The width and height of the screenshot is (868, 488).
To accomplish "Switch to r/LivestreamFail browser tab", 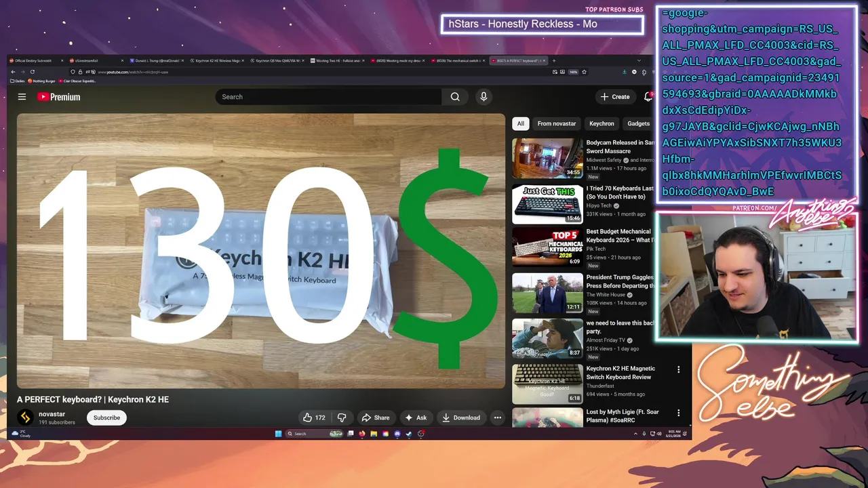I will click(x=96, y=60).
